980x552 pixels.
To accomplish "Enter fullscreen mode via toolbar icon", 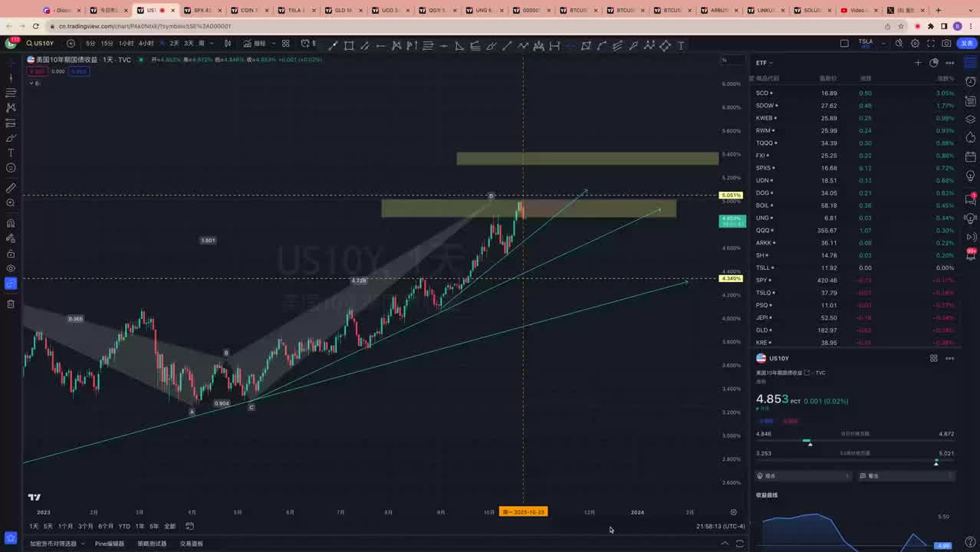I will pyautogui.click(x=931, y=44).
